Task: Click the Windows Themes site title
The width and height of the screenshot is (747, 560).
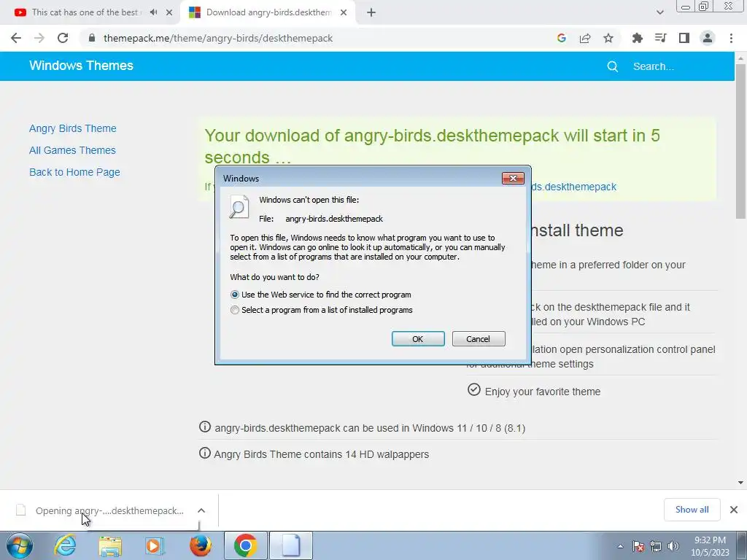Action: 81,66
